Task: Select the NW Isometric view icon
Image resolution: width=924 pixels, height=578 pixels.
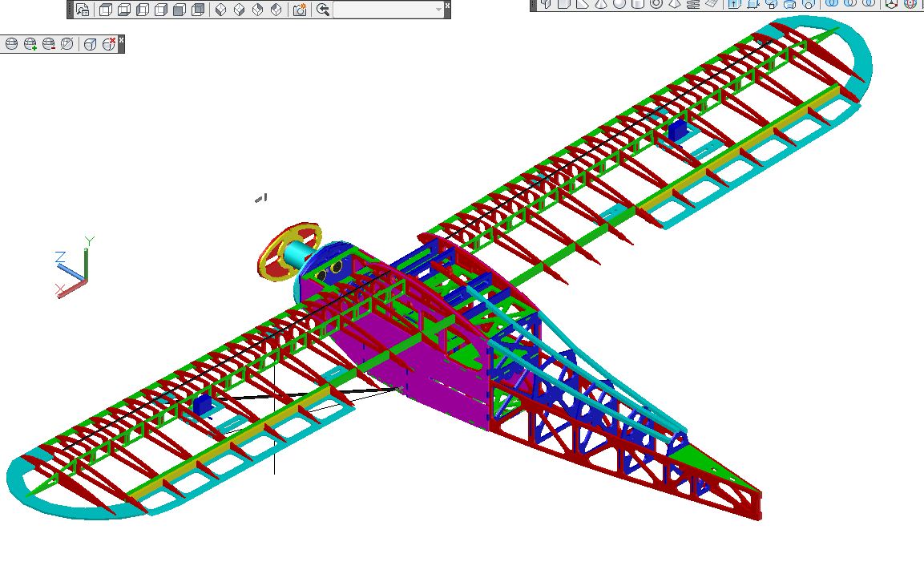Action: click(x=276, y=10)
